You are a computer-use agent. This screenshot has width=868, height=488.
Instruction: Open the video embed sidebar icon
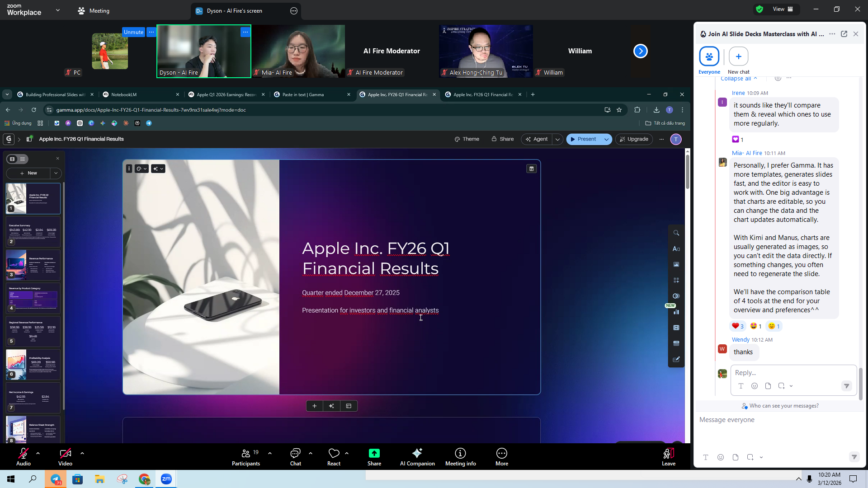[x=676, y=328]
